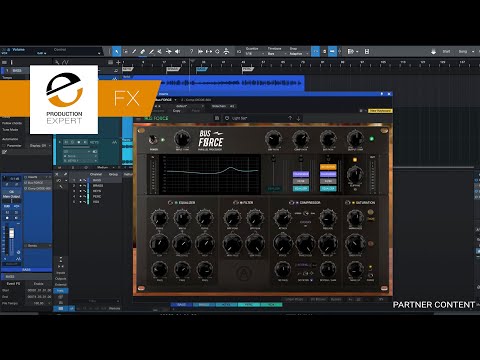Click the Filter section preset icon
The height and width of the screenshot is (360, 480).
click(x=236, y=203)
